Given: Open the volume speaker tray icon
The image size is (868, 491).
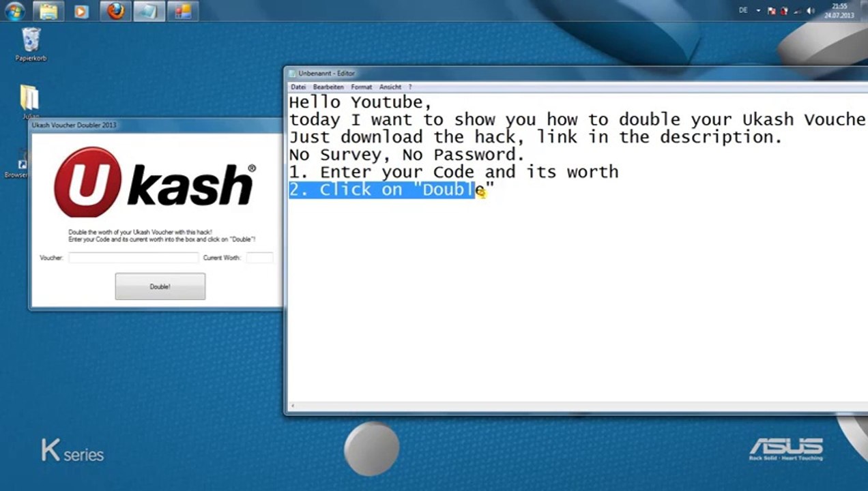Looking at the screenshot, I should 811,11.
